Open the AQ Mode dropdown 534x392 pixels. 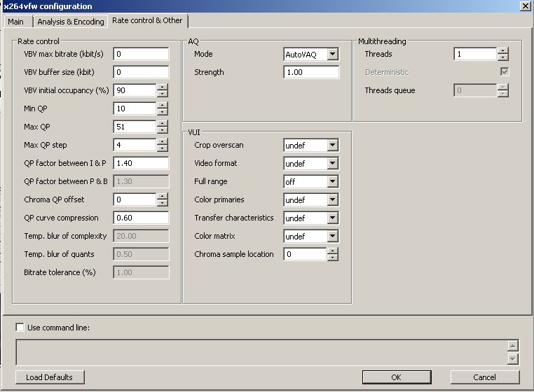tap(332, 54)
